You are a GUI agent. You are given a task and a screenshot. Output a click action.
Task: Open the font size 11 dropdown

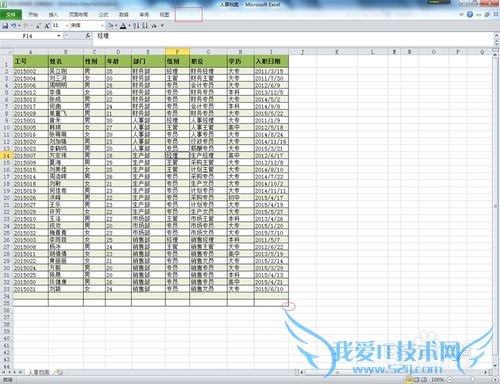pos(66,25)
